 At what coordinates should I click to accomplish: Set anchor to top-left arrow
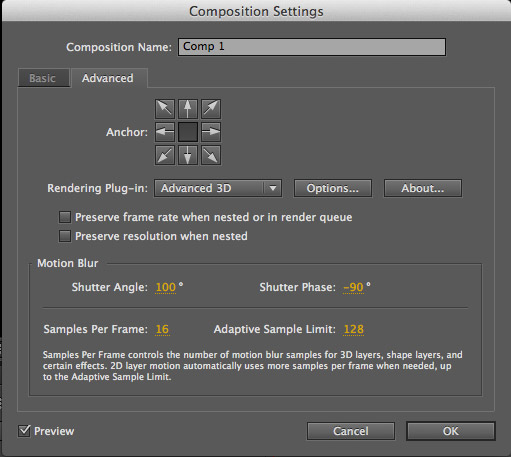165,109
